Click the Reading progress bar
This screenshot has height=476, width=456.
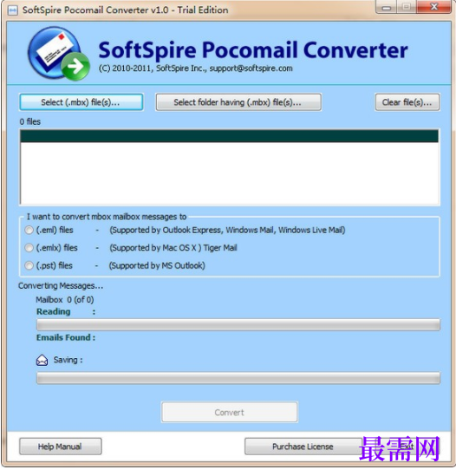[238, 325]
